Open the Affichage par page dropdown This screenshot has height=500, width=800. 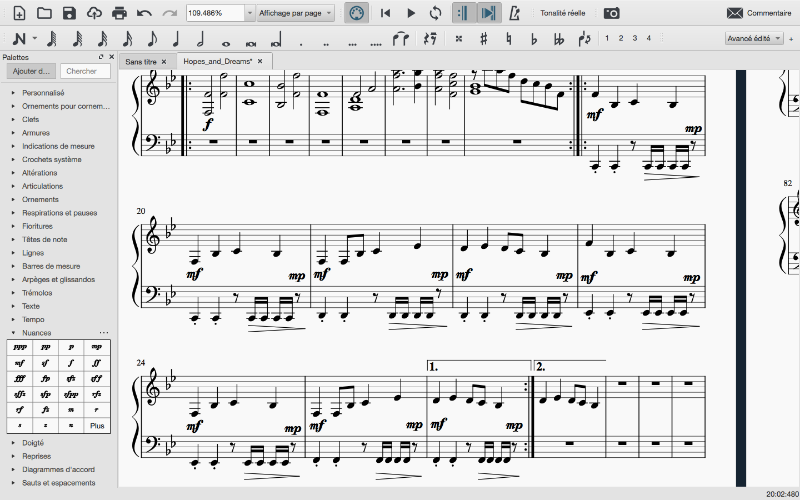coord(294,13)
